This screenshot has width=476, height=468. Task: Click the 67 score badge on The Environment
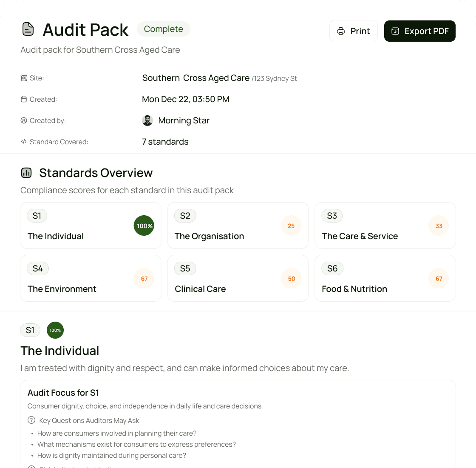[x=144, y=278]
